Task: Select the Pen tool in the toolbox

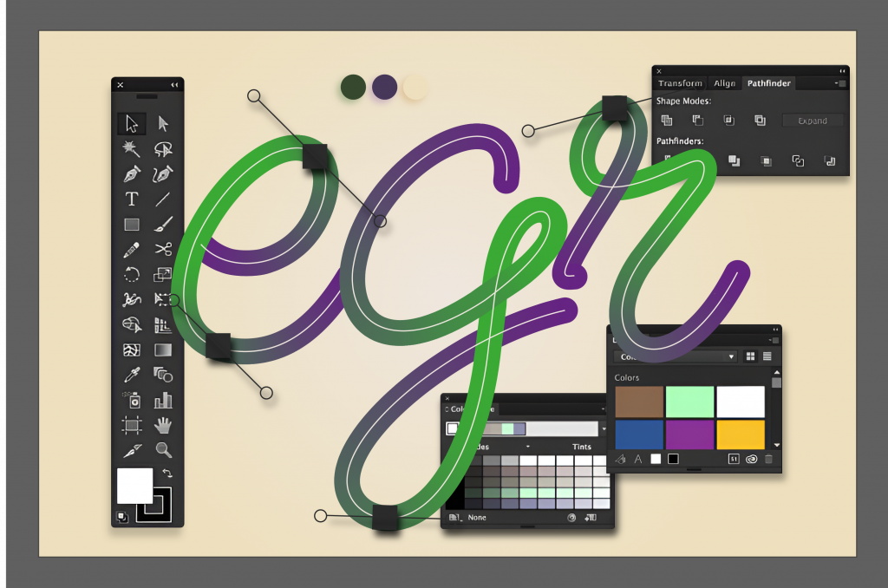Action: (132, 173)
